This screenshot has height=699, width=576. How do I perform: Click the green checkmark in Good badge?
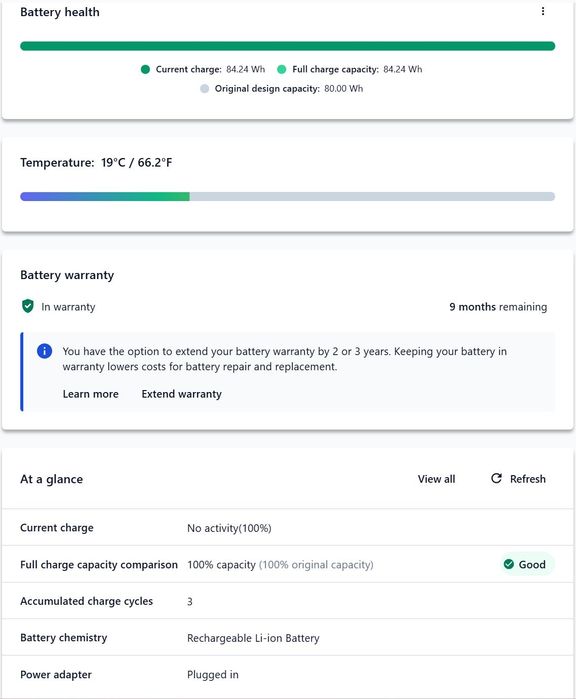(x=509, y=564)
